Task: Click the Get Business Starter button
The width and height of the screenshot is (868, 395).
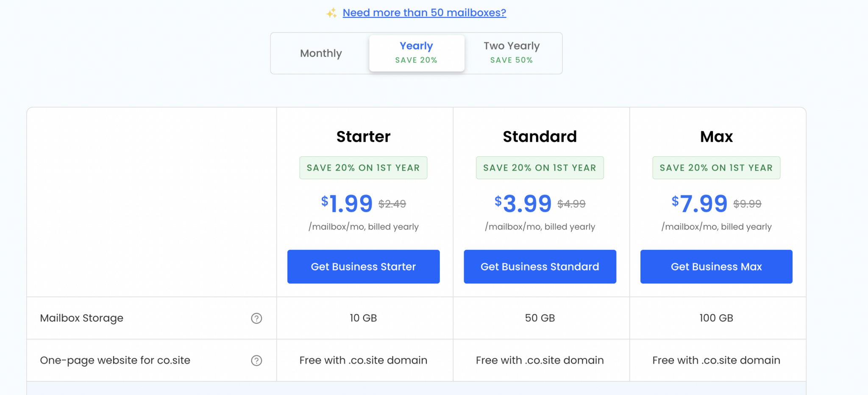Action: pyautogui.click(x=363, y=266)
